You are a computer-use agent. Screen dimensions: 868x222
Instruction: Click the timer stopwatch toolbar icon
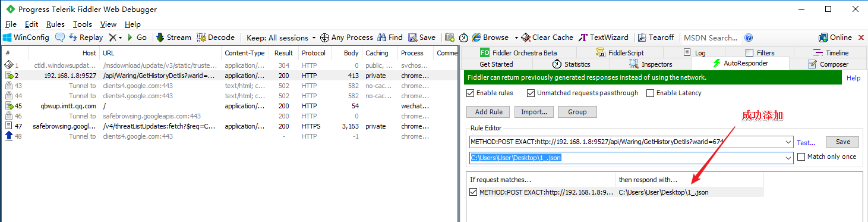pyautogui.click(x=463, y=37)
